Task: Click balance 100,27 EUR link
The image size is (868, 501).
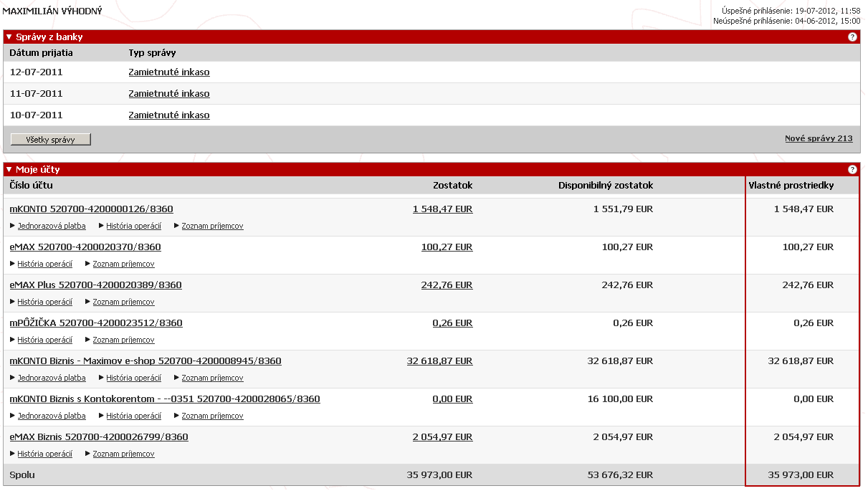Action: [447, 247]
